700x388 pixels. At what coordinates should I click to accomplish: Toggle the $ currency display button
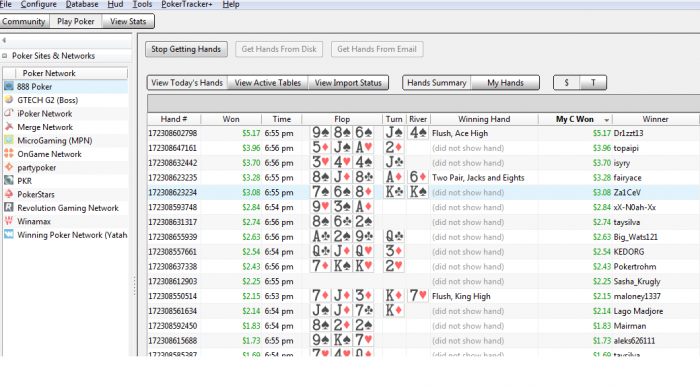(x=567, y=83)
